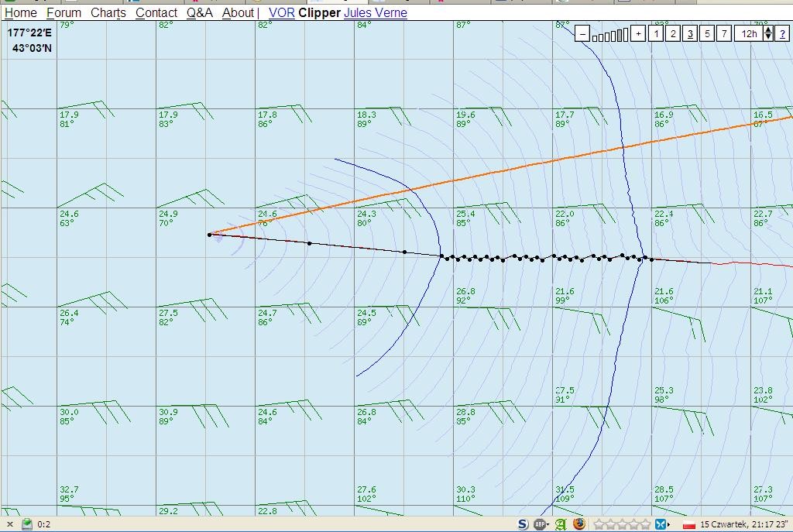Viewport: 793px width, 532px height.
Task: Open the VOR race link
Action: [x=281, y=12]
